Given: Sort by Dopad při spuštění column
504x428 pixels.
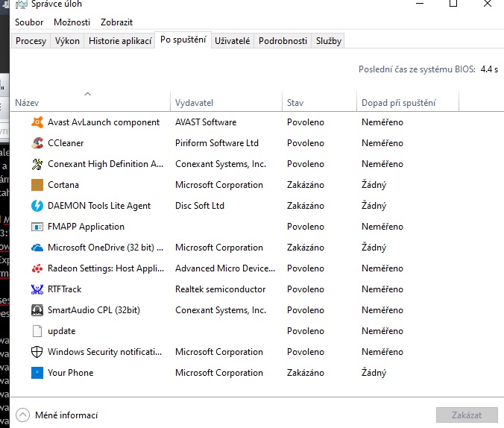Looking at the screenshot, I should (398, 103).
